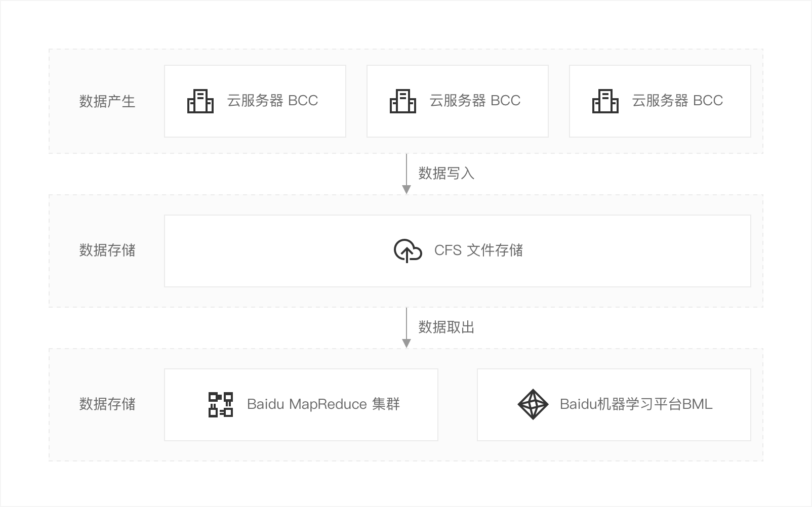Click the 数据产生 row label
This screenshot has width=812, height=507.
(107, 101)
